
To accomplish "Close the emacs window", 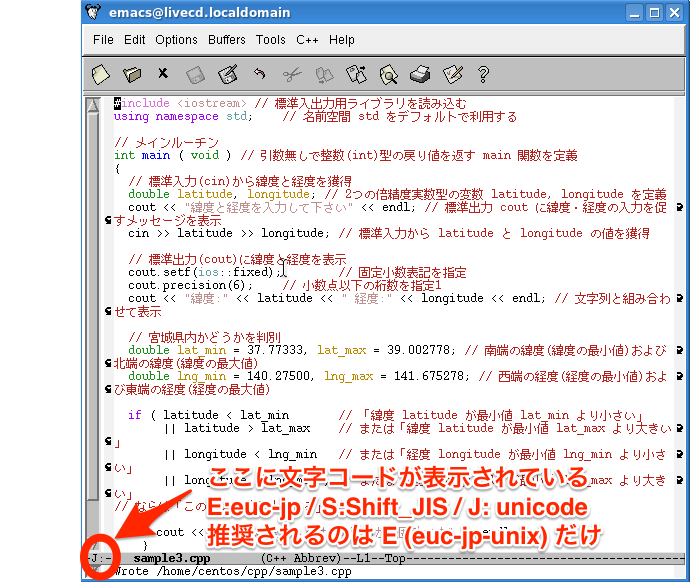I will click(x=674, y=12).
